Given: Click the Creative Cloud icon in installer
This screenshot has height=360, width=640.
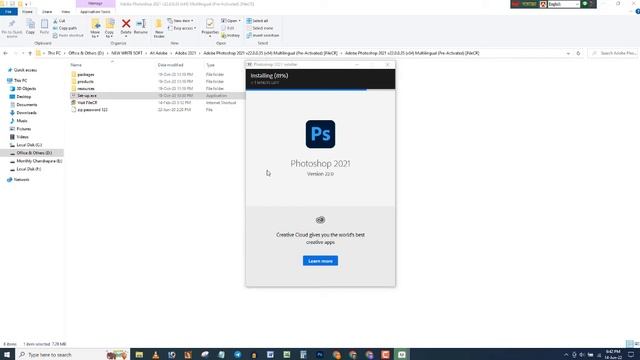Looking at the screenshot, I should tap(320, 220).
